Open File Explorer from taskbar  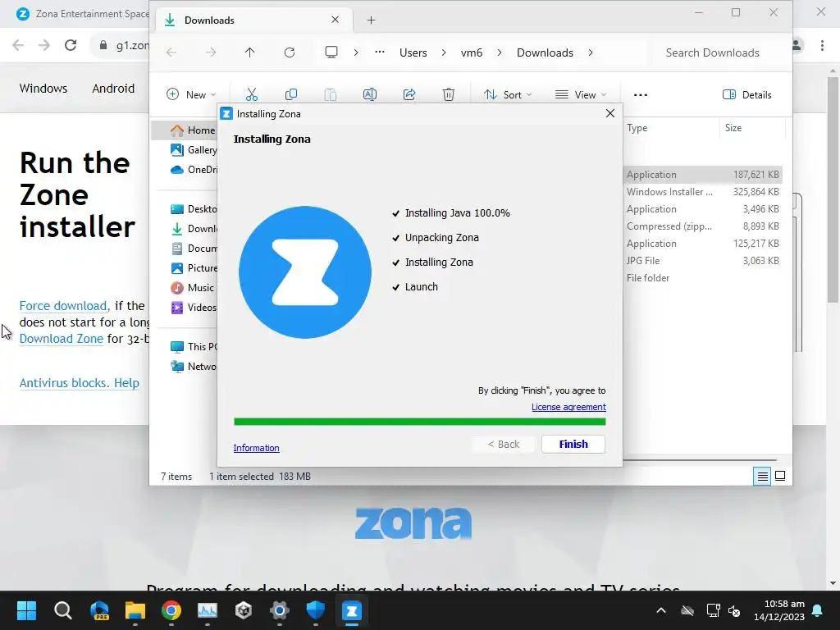(135, 610)
